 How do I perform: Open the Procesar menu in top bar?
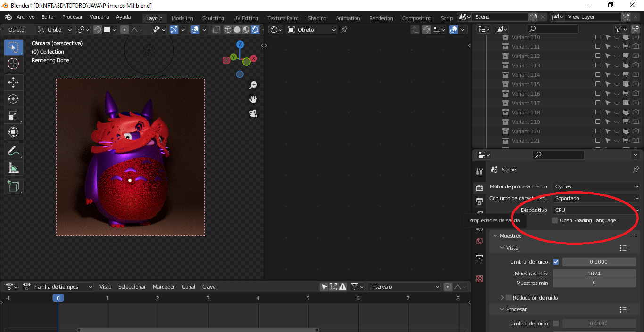[x=72, y=17]
